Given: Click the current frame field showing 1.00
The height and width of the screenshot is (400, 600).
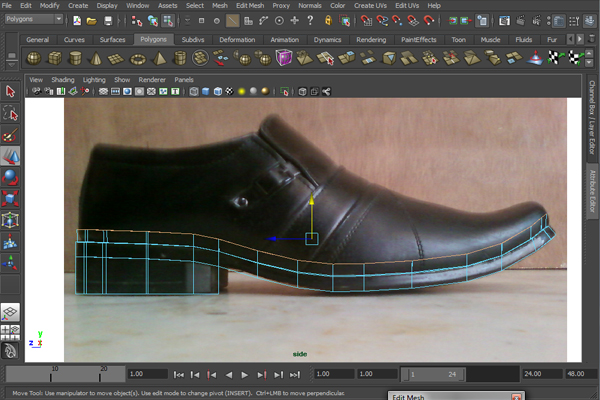Looking at the screenshot, I should coord(147,374).
